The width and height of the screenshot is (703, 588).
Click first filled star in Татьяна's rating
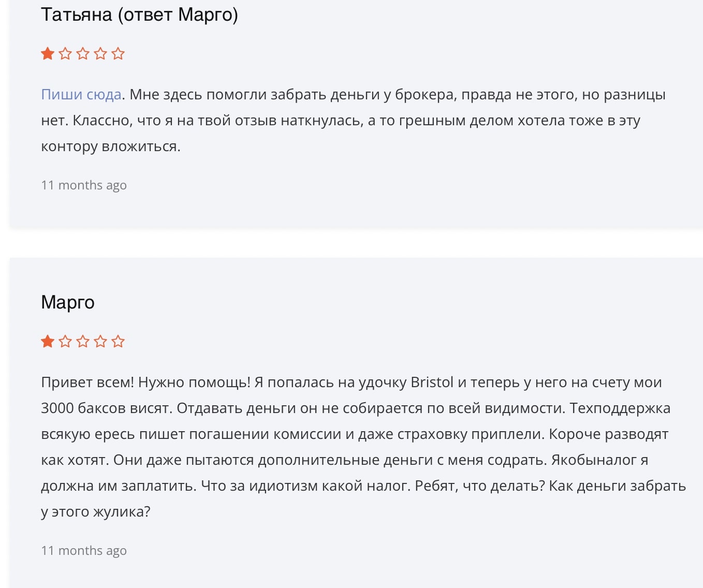click(48, 53)
